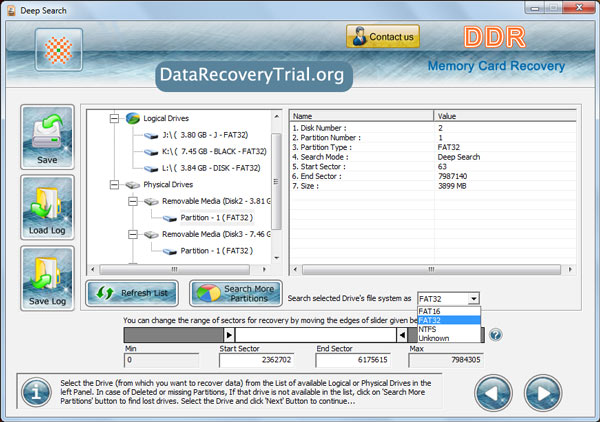Open the Contact us button
Screen dimensions: 600x422
383,37
